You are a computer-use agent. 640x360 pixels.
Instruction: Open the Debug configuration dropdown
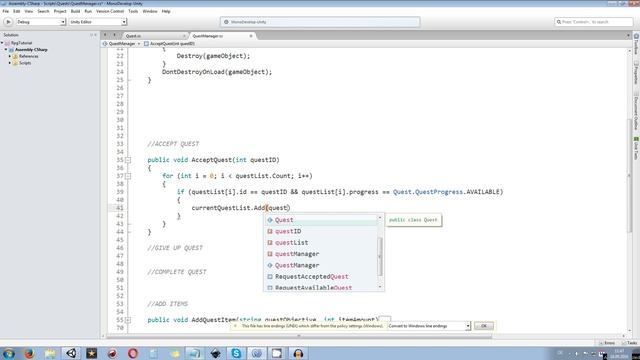(x=41, y=22)
